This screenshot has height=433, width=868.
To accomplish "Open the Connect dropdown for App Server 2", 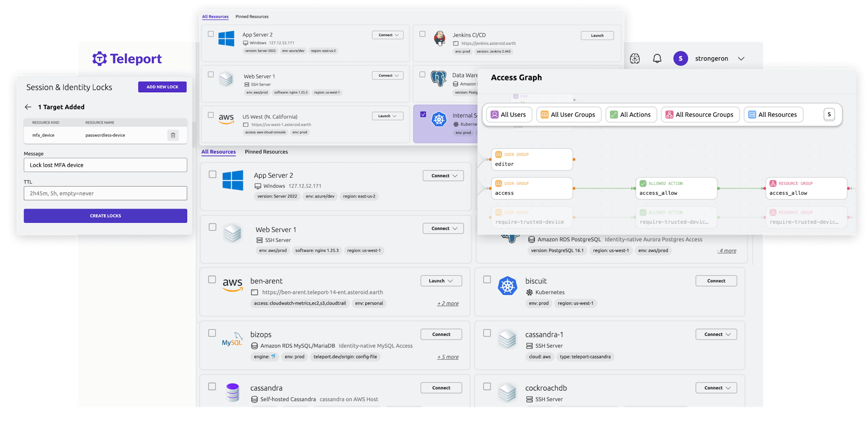I will [x=443, y=175].
